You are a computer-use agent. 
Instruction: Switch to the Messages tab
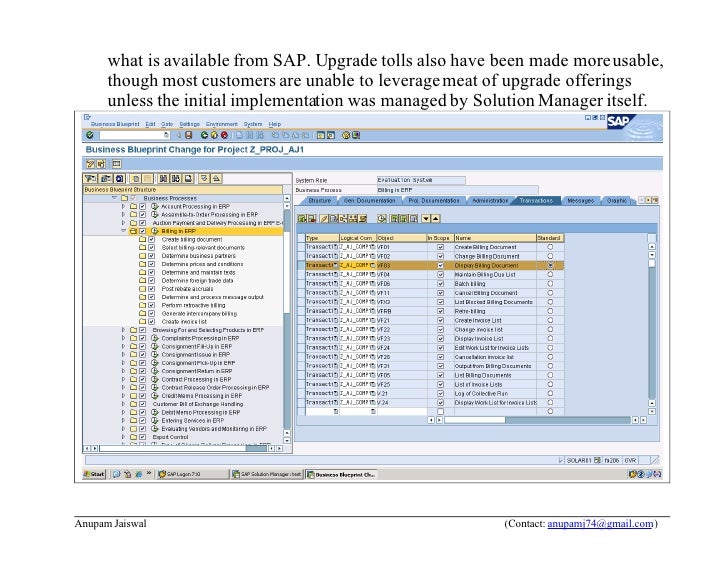coord(580,201)
